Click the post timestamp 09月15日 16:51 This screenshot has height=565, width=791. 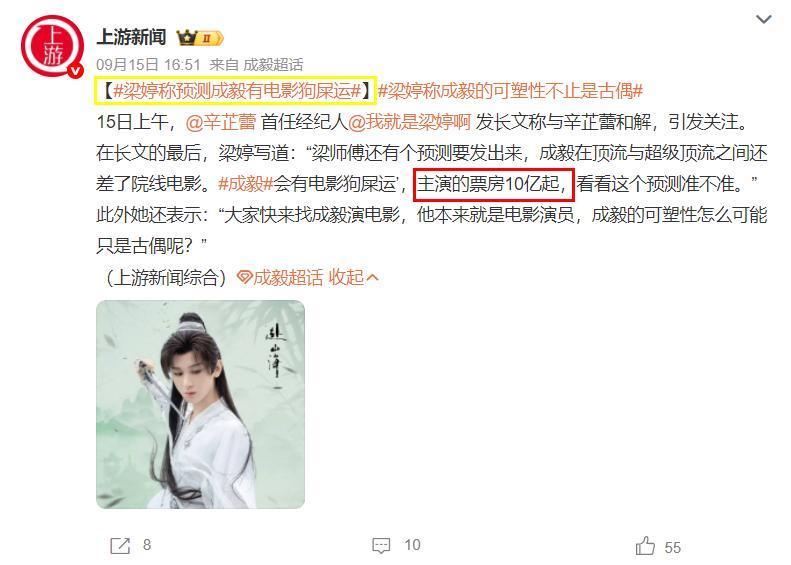[x=148, y=65]
